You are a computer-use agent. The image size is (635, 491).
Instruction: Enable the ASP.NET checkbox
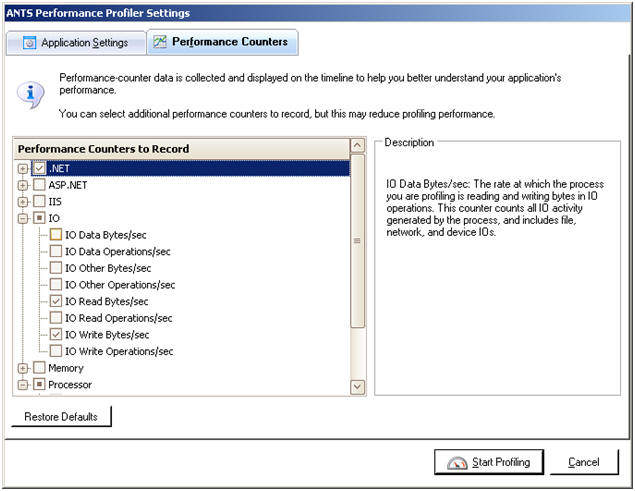[x=39, y=185]
